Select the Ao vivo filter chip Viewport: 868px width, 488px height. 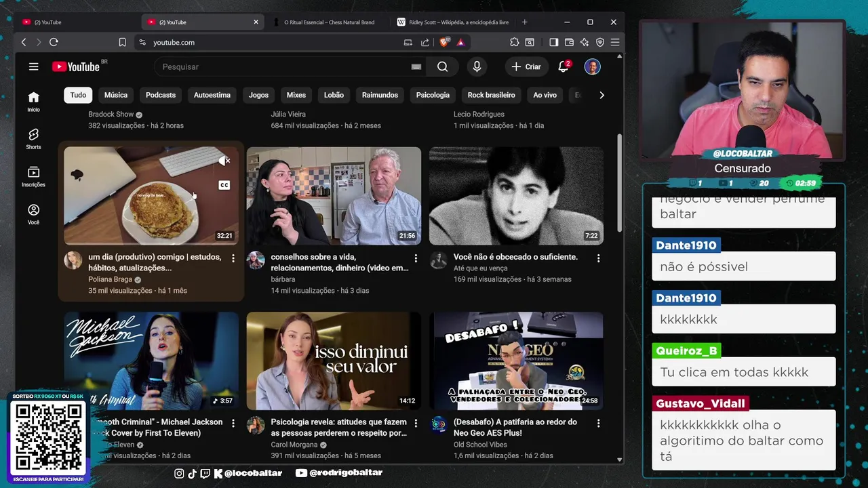[545, 95]
